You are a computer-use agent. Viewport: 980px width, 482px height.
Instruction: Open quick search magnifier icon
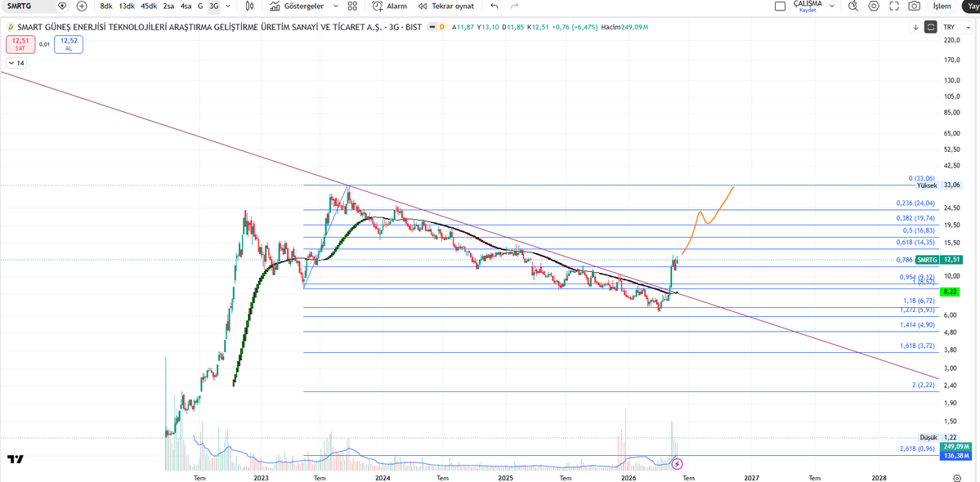coord(854,6)
